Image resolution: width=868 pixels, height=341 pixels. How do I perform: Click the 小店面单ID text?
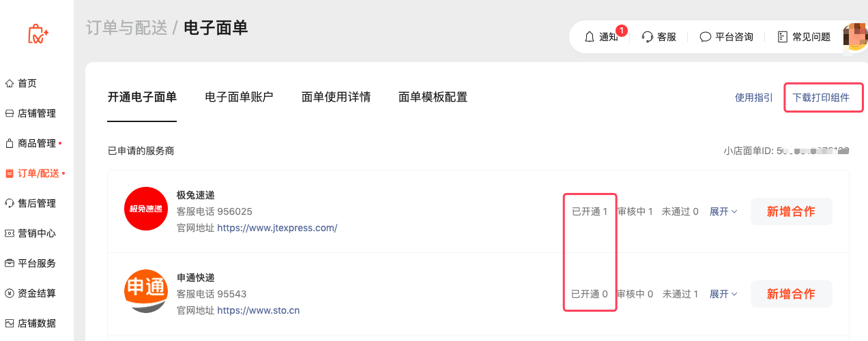point(787,151)
